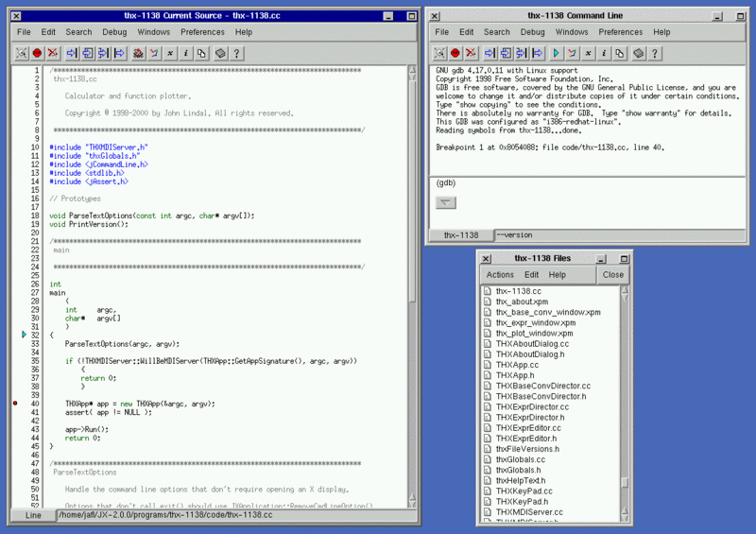The width and height of the screenshot is (756, 534).
Task: Click the source window vertical scrollbar thumb
Action: (x=412, y=193)
